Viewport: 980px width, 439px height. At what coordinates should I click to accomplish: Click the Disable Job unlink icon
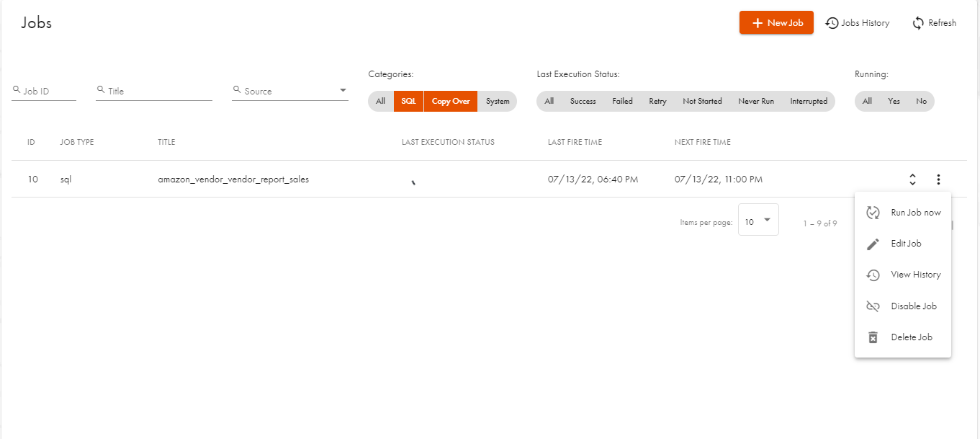[x=873, y=306]
